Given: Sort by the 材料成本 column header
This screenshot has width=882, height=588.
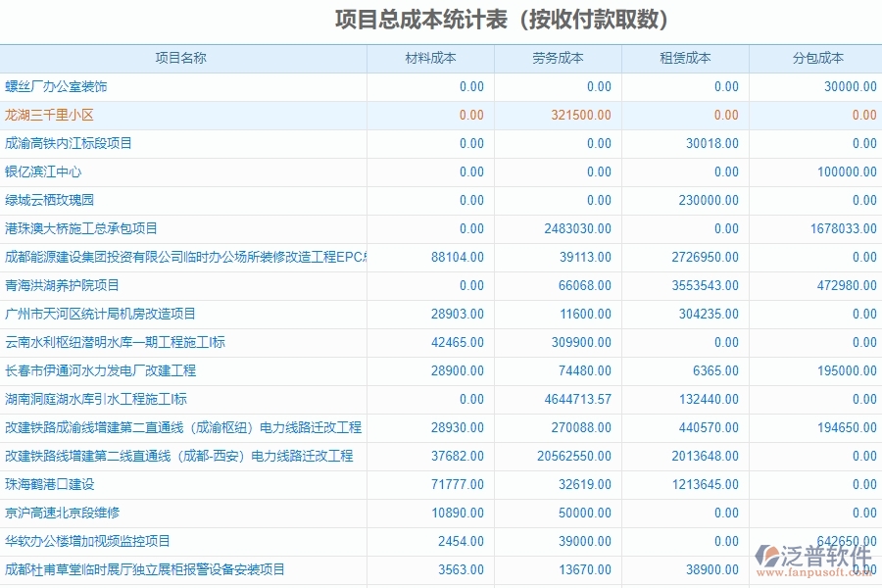Looking at the screenshot, I should pyautogui.click(x=433, y=58).
